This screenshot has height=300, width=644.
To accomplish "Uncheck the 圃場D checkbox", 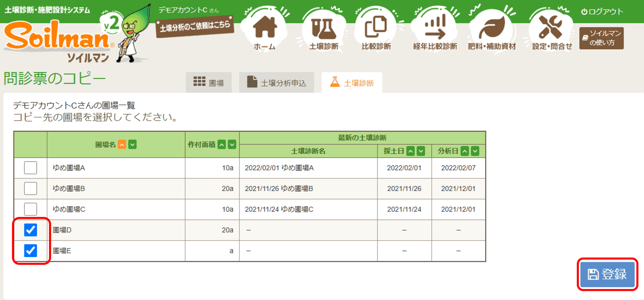I will (30, 230).
